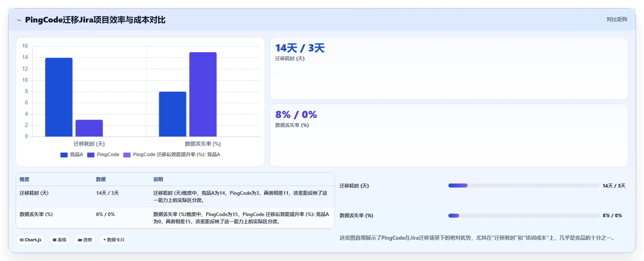
Task: Click the summary sentence about PingCode绝对优势
Action: tap(478, 238)
